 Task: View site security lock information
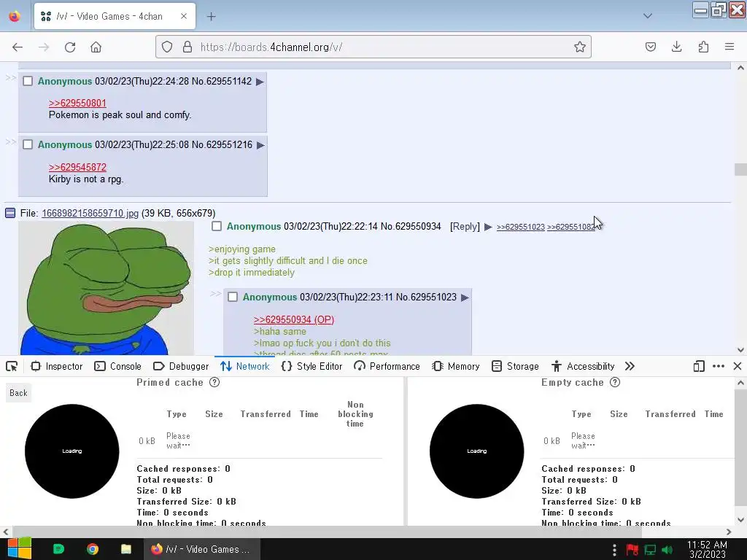coord(187,47)
